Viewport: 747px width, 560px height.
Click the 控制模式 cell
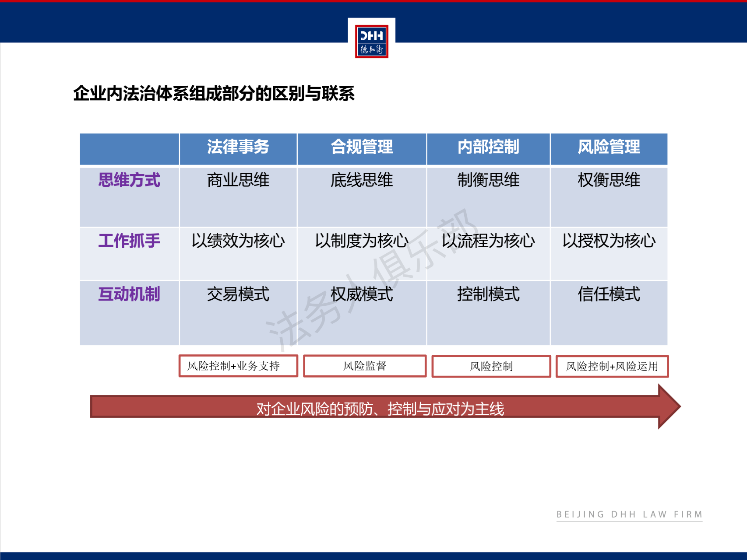(x=488, y=313)
